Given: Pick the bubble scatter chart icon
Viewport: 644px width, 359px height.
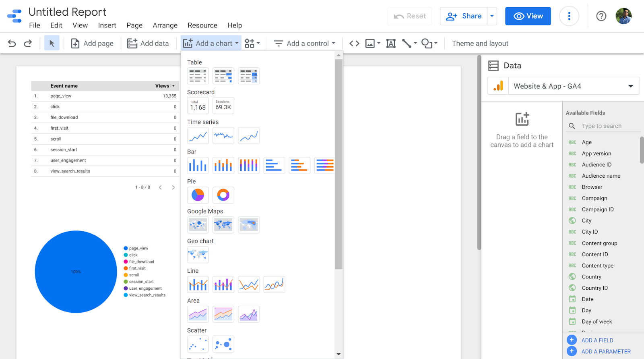Looking at the screenshot, I should 223,344.
